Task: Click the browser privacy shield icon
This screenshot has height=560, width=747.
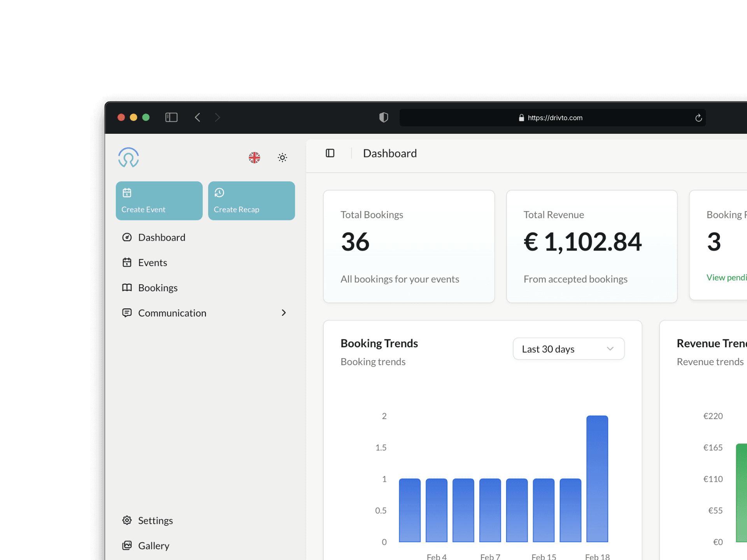Action: click(x=383, y=117)
